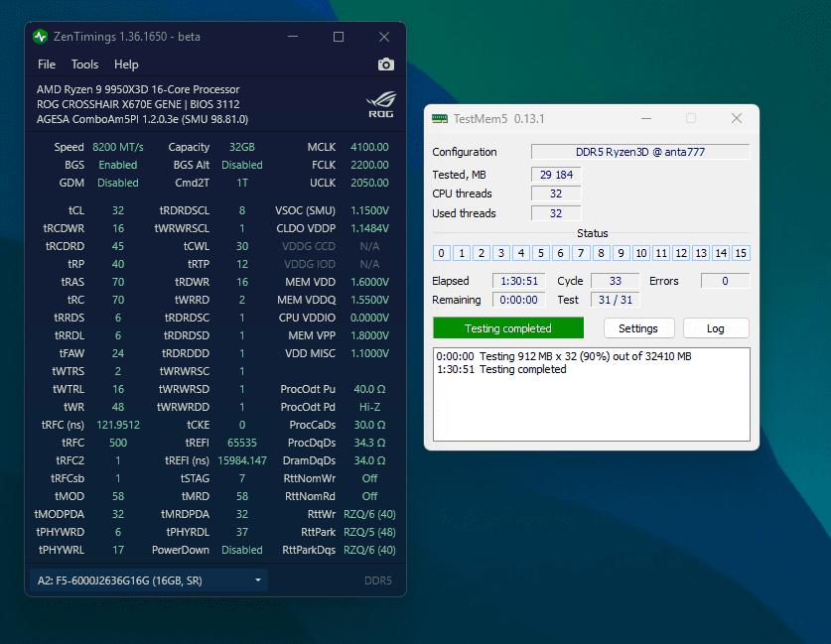This screenshot has width=831, height=644.
Task: Minimize the TestMem5 window
Action: point(646,119)
